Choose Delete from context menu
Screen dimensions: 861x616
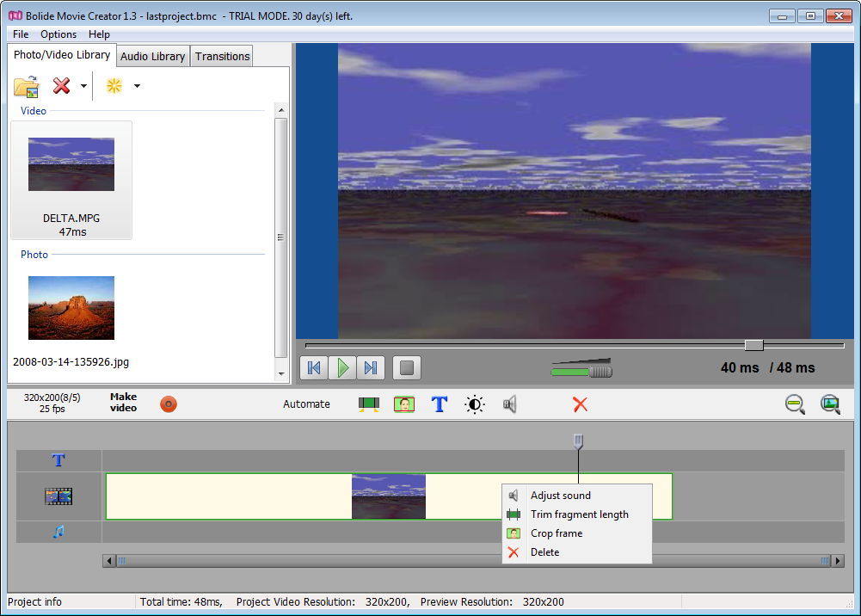click(577, 552)
